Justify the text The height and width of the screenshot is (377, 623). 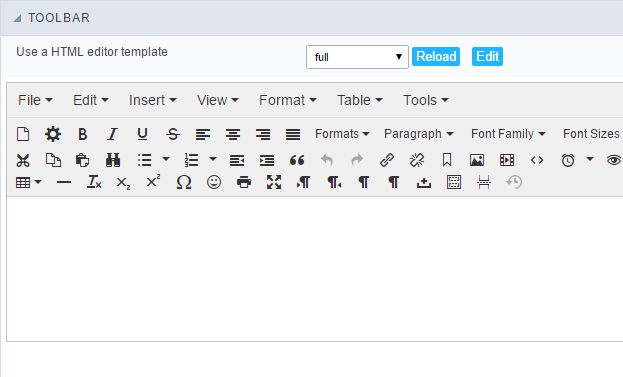point(293,134)
